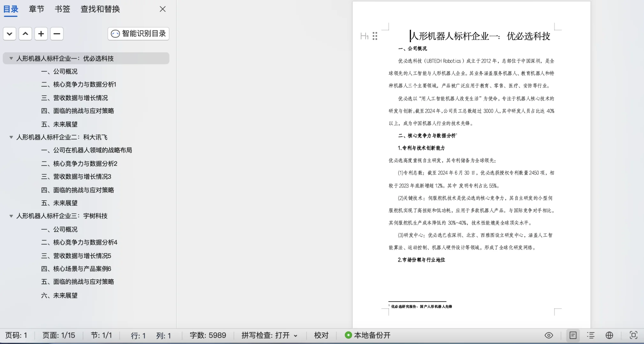Click the H1 heading marker beside title
Viewport: 644px width, 344px height.
coord(364,36)
